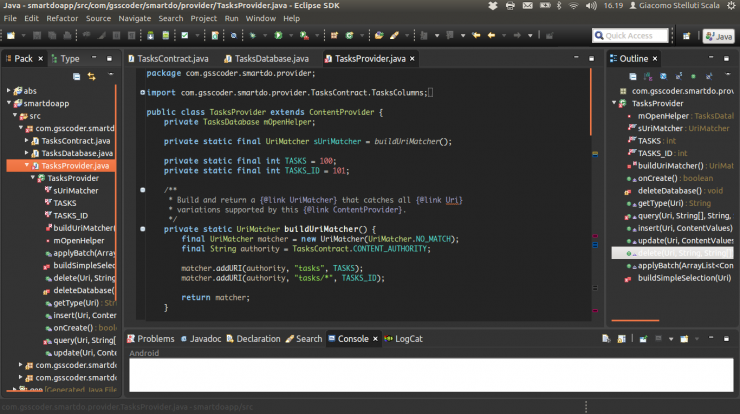Click the Debug bug toolbar icon
The width and height of the screenshot is (740, 414).
click(252, 35)
